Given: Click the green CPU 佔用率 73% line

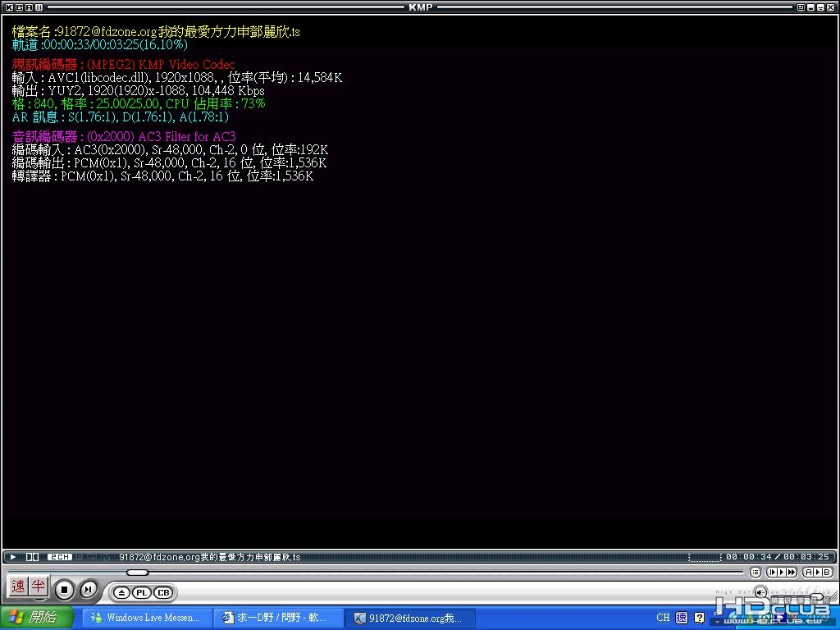Looking at the screenshot, I should 138,103.
